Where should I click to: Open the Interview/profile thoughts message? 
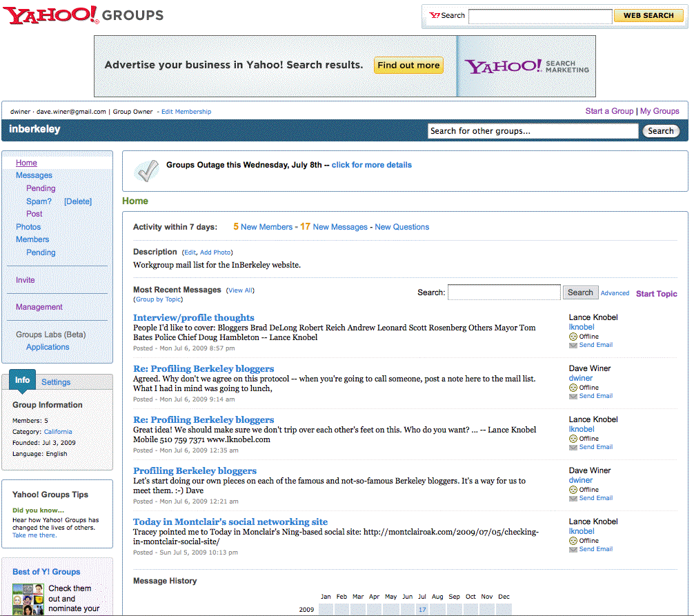193,317
